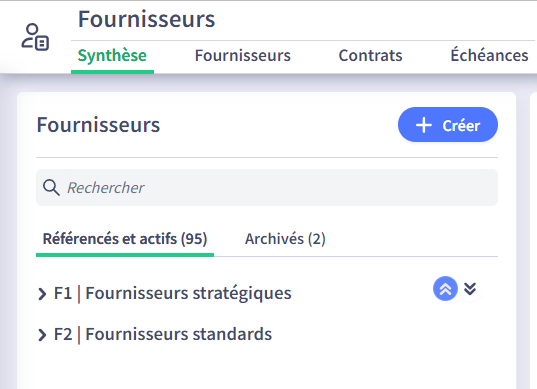Click the plus icon in Créer button
This screenshot has height=389, width=537.
click(424, 125)
